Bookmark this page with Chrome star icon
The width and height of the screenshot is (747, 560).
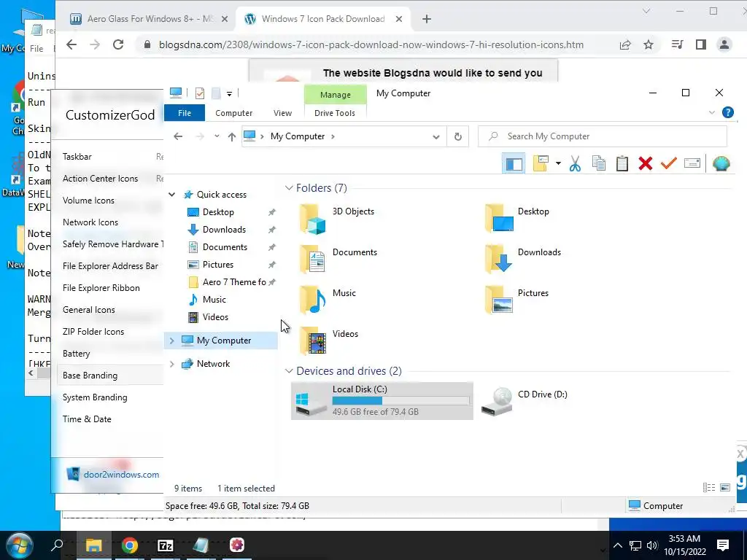point(649,44)
